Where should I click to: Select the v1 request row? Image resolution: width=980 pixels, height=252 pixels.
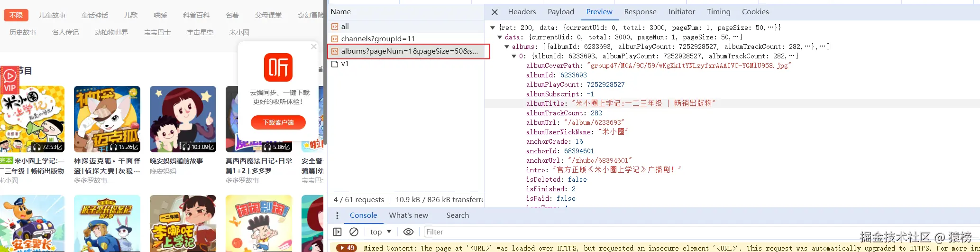pos(406,64)
